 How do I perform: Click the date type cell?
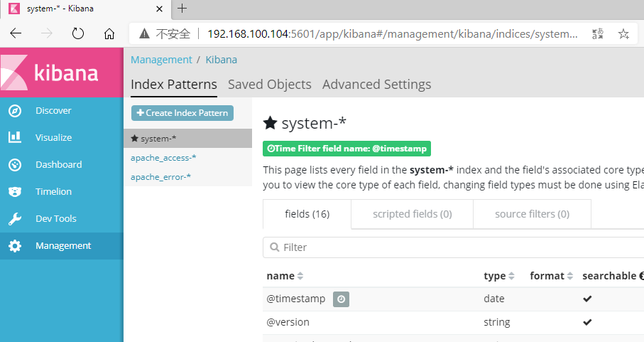[x=493, y=299]
